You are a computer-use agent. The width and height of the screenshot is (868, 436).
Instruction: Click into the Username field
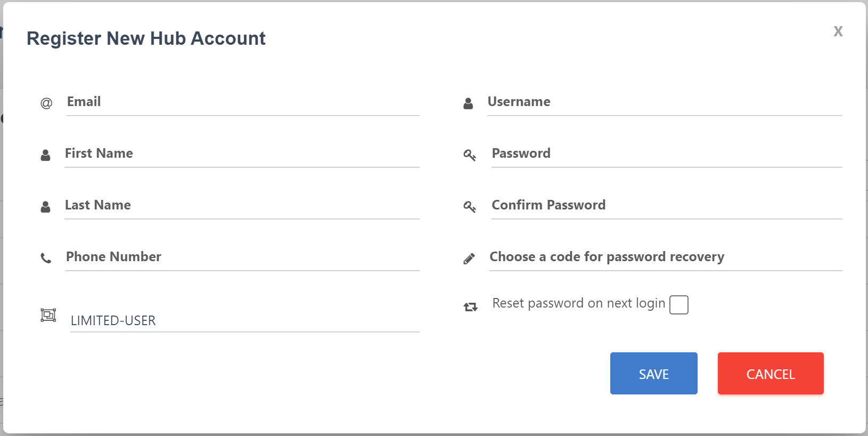664,102
